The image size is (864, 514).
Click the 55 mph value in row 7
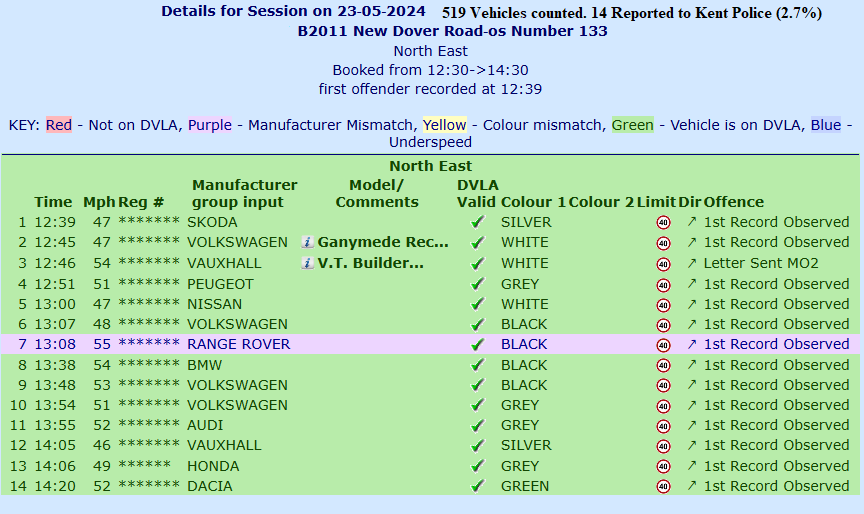[x=102, y=344]
